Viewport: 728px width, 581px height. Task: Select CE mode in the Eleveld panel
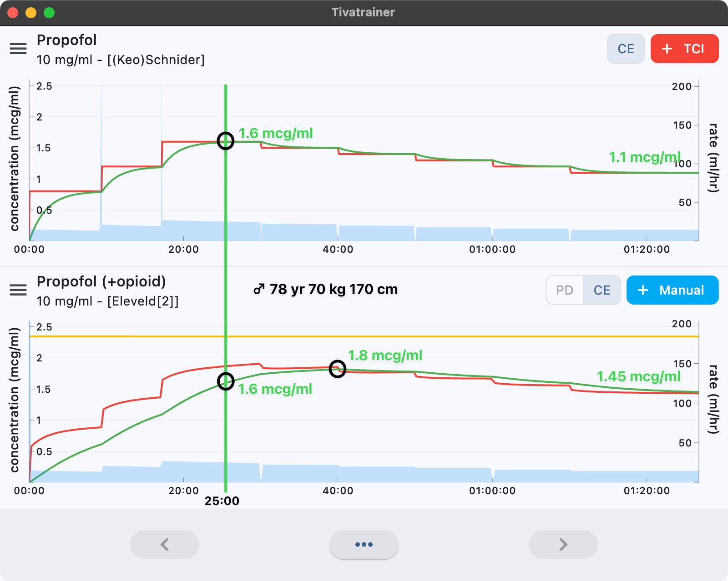coord(602,290)
